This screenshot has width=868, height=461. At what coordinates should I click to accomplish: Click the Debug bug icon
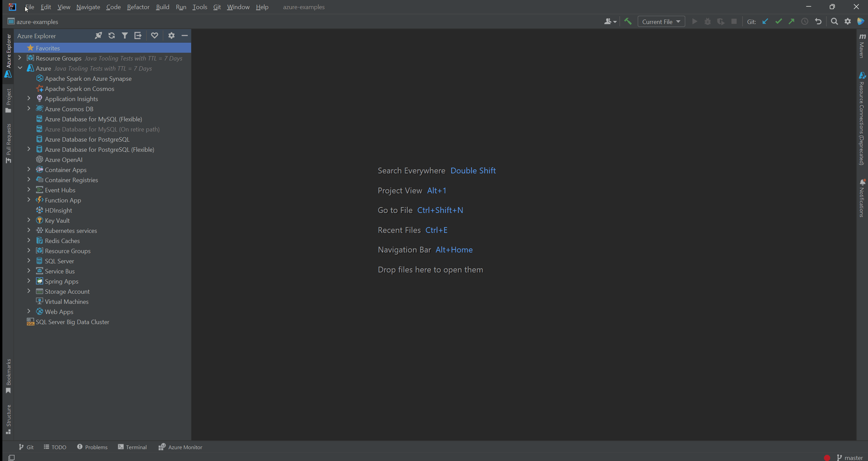pos(708,22)
